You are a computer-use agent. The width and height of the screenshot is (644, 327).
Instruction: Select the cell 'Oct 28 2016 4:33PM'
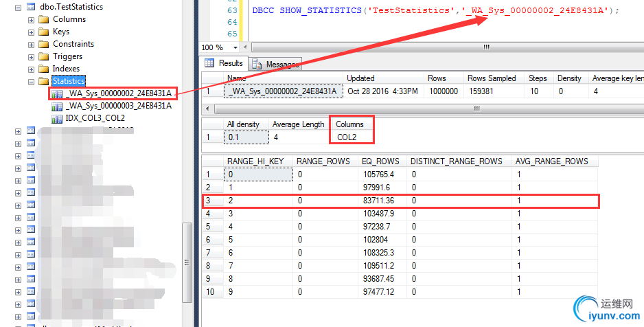tap(384, 91)
